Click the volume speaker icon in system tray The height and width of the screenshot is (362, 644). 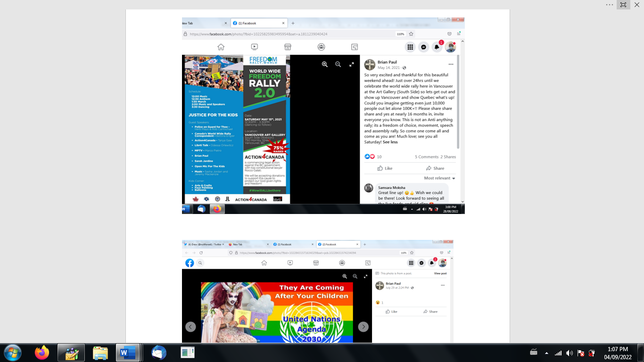[x=570, y=353]
